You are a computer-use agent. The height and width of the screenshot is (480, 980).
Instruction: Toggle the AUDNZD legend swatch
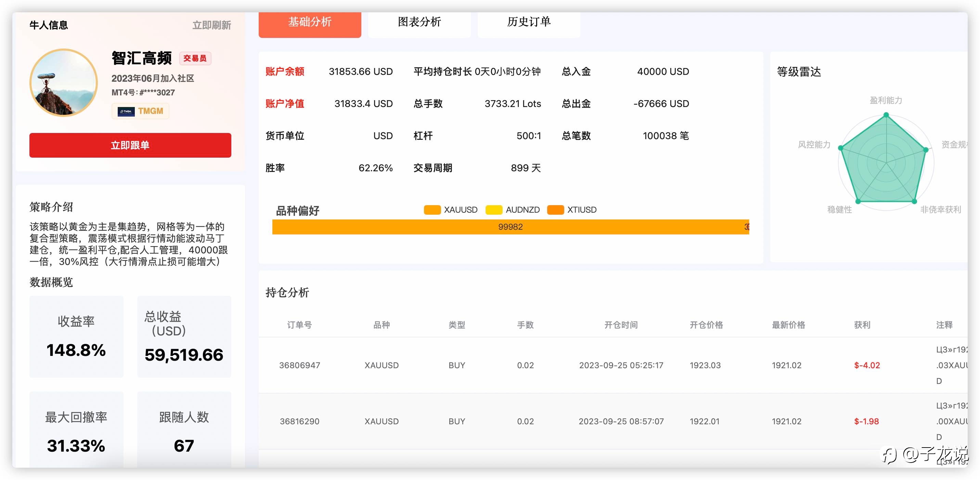[494, 210]
